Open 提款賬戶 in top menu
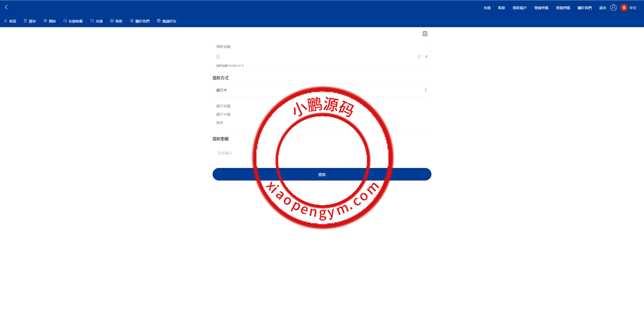The height and width of the screenshot is (315, 644). coord(519,8)
